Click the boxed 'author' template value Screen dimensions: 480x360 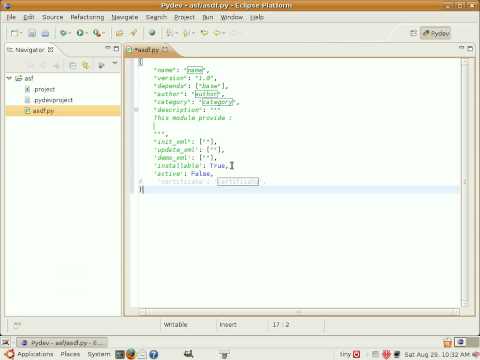coord(207,94)
